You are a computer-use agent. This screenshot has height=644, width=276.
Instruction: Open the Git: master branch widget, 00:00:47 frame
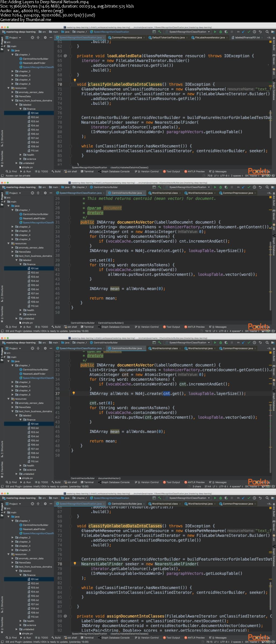[252, 176]
